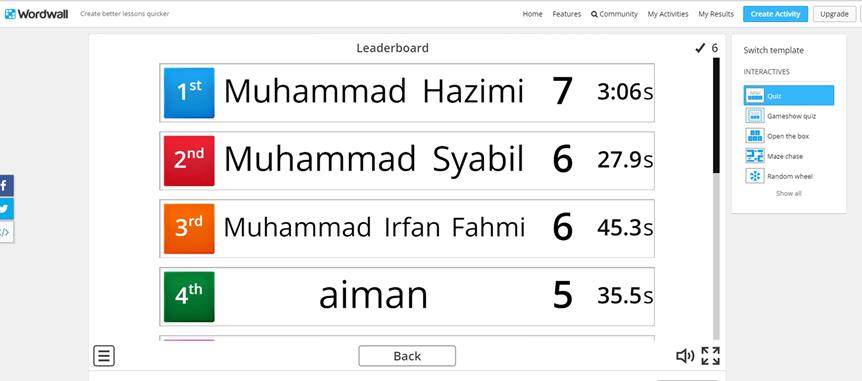Select the Random wheel template
Screen dimensions: 862x381
[789, 176]
